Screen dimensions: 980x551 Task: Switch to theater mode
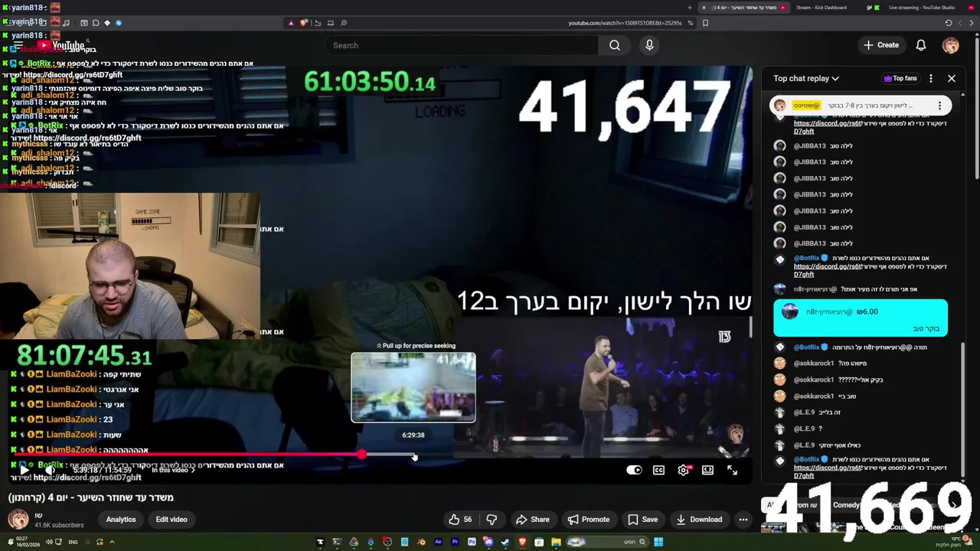click(707, 470)
